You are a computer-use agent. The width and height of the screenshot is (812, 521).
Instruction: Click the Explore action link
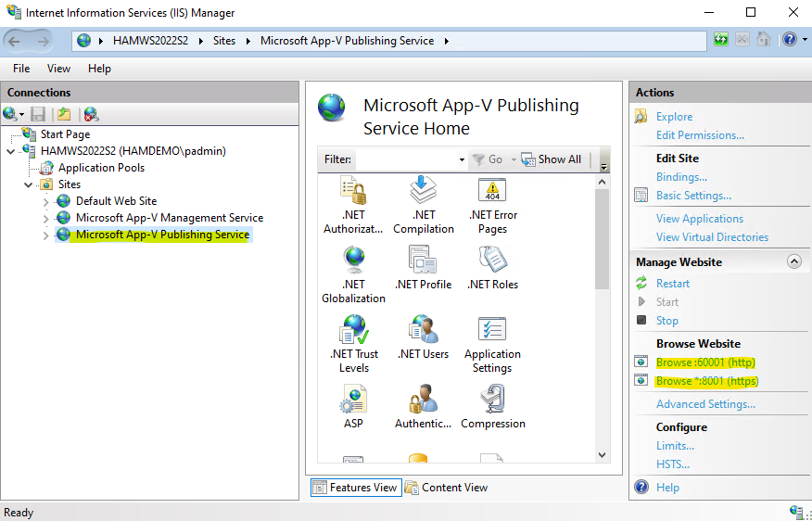(x=674, y=117)
